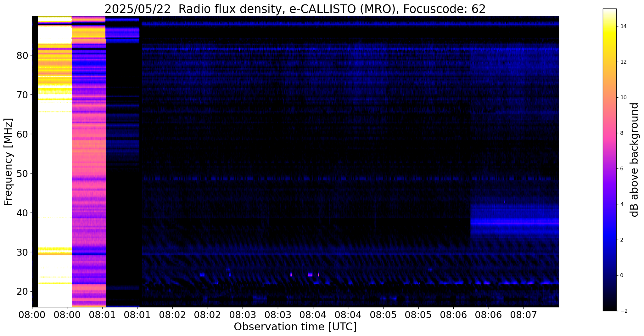This screenshot has height=336, width=644.
Task: Click the 'dB above background' colorbar label
Action: (635, 160)
